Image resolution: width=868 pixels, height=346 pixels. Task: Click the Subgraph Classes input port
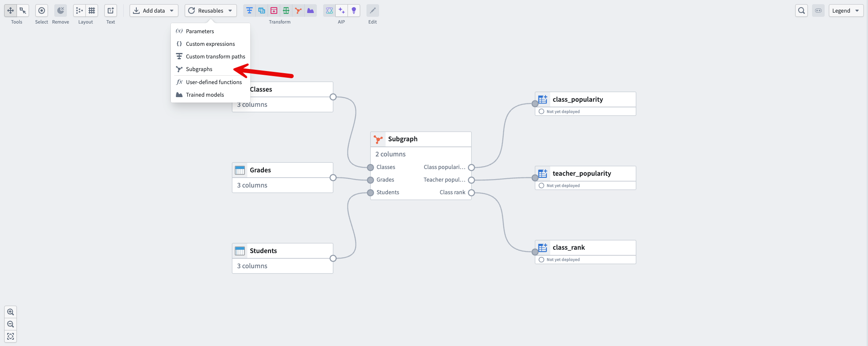click(x=371, y=167)
